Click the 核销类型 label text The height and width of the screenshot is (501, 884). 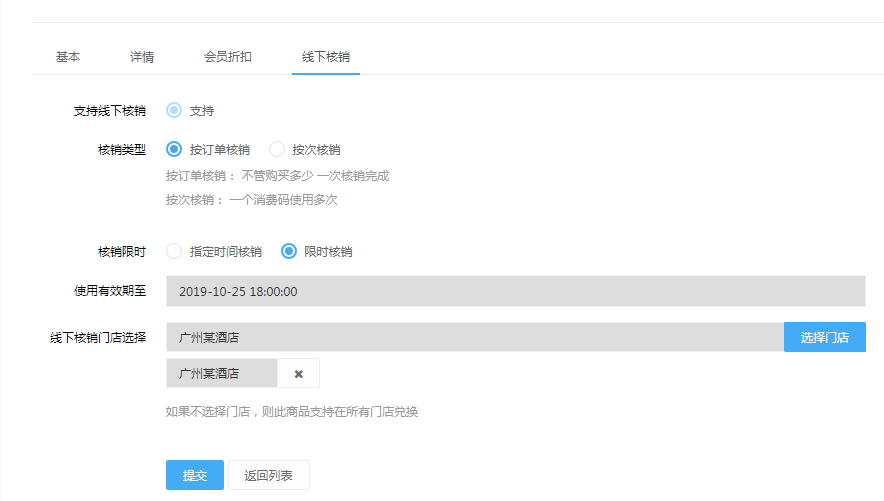click(x=122, y=150)
